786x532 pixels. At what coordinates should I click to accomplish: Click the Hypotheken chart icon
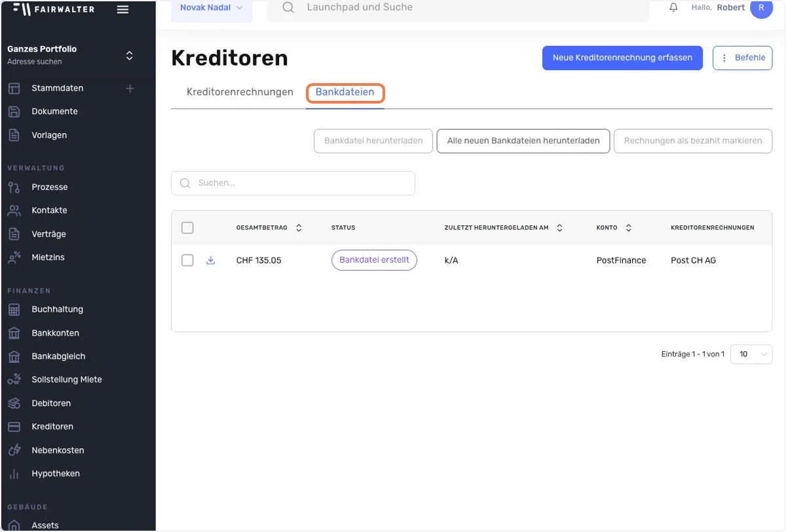(14, 474)
